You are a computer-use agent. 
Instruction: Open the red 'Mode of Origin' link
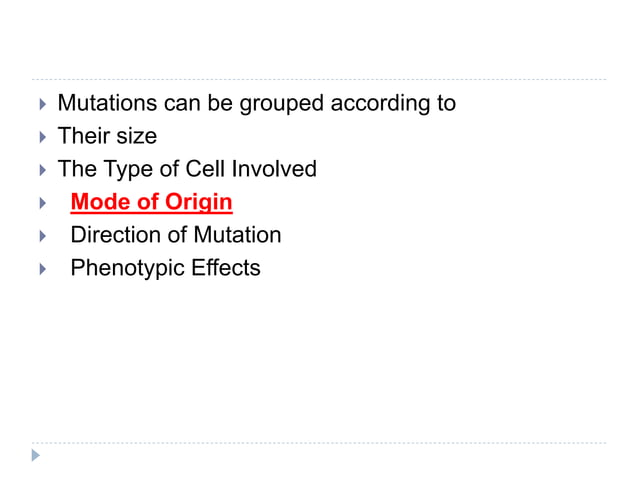[151, 202]
